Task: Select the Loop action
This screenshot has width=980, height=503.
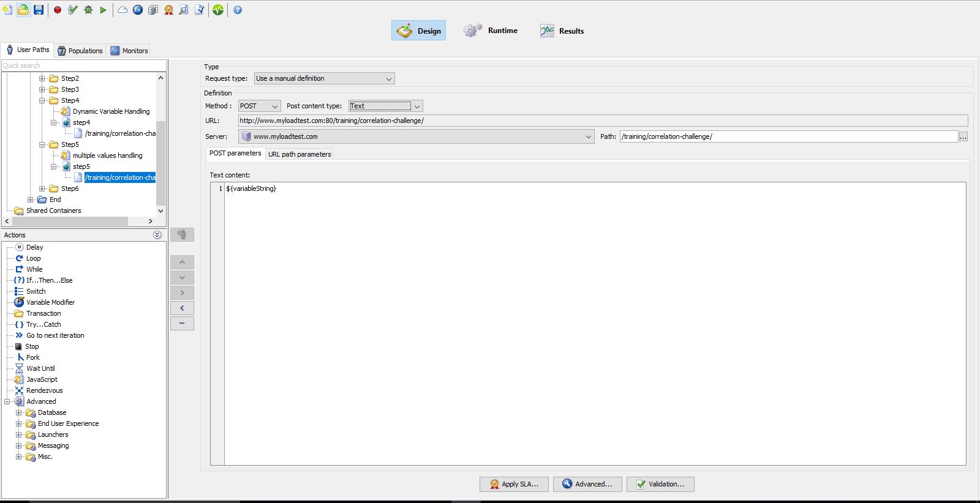Action: pos(33,258)
